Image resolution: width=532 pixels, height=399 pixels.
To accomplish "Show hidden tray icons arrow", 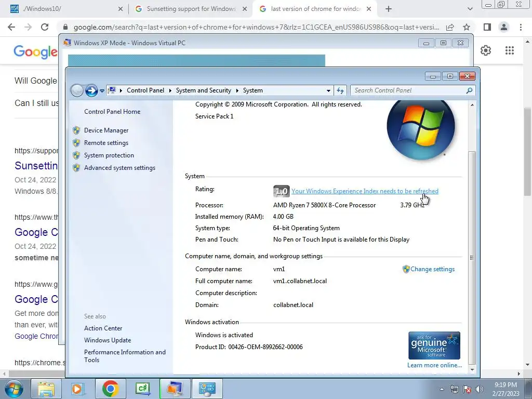I will click(x=442, y=389).
